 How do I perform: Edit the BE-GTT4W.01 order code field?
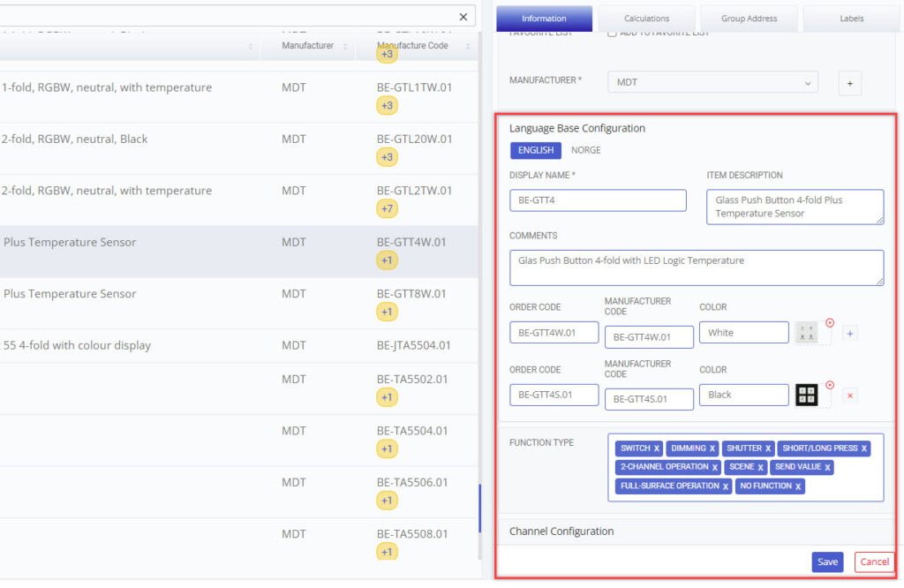click(554, 333)
